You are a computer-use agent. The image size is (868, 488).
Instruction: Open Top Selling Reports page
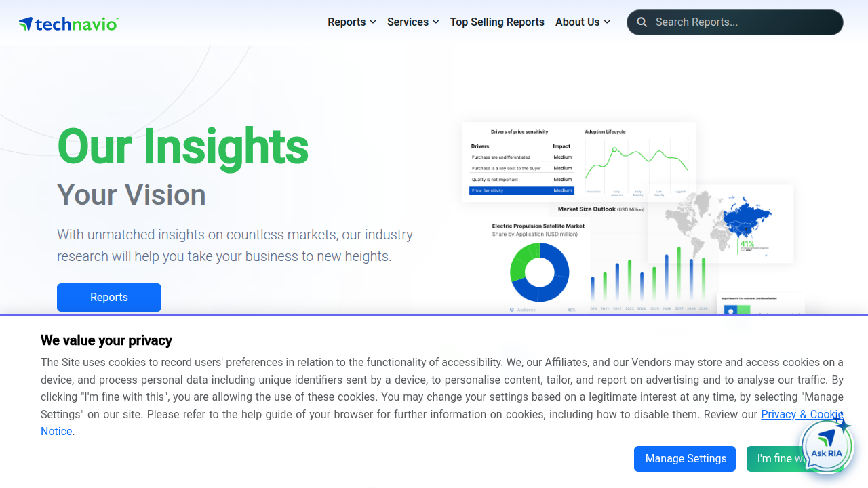497,22
